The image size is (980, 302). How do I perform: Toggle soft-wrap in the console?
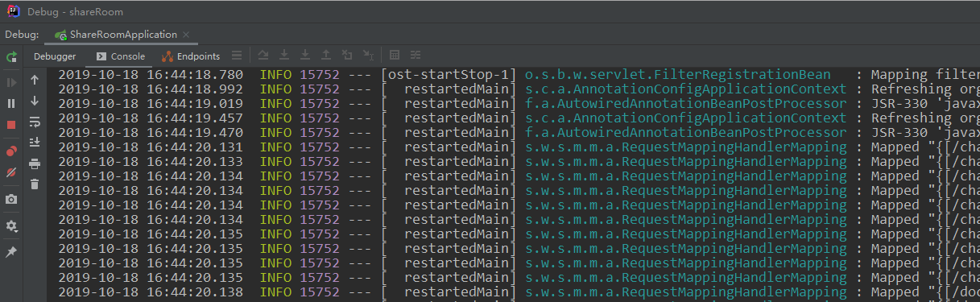point(35,122)
